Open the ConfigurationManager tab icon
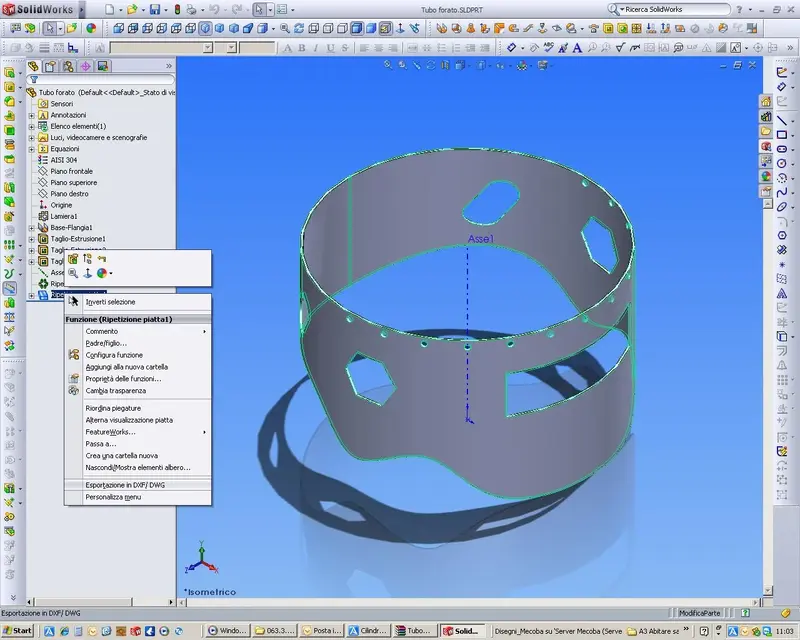This screenshot has height=640, width=800. click(68, 66)
